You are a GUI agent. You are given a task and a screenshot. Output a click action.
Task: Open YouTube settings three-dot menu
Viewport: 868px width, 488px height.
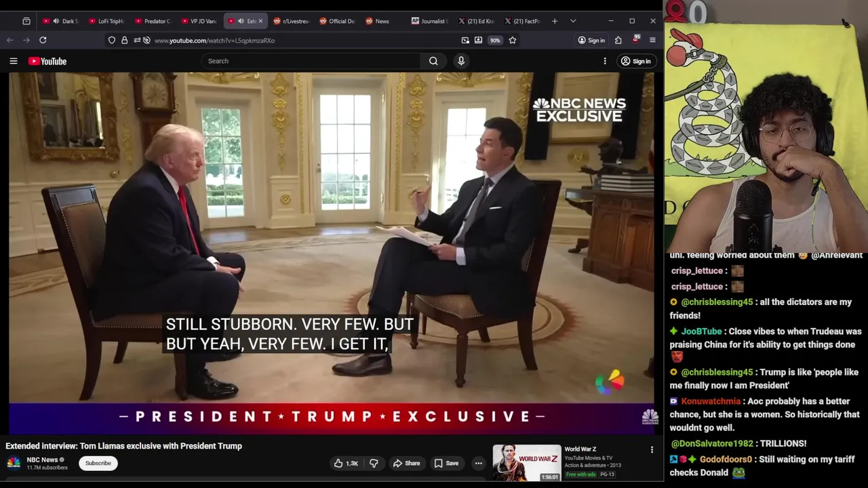tap(605, 61)
